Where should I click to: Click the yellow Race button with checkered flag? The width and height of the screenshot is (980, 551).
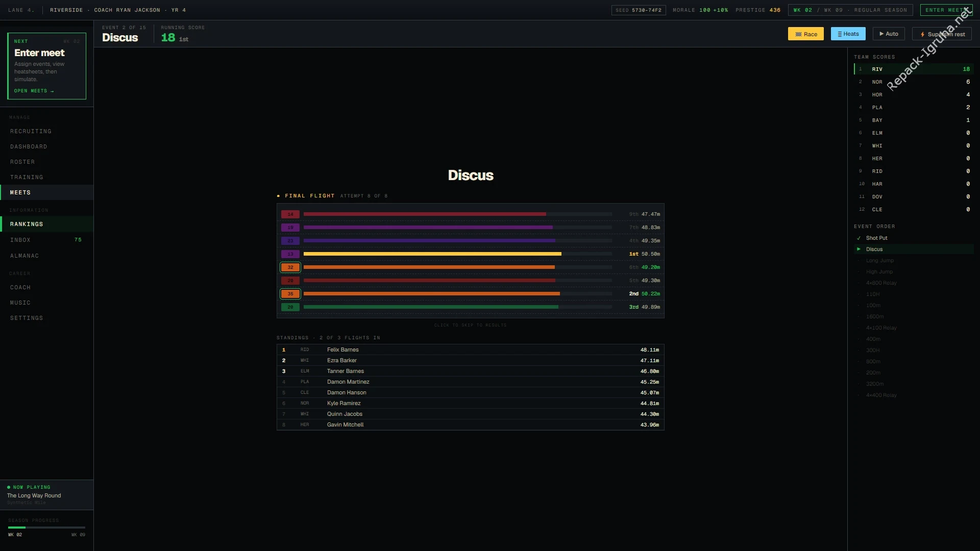[805, 34]
